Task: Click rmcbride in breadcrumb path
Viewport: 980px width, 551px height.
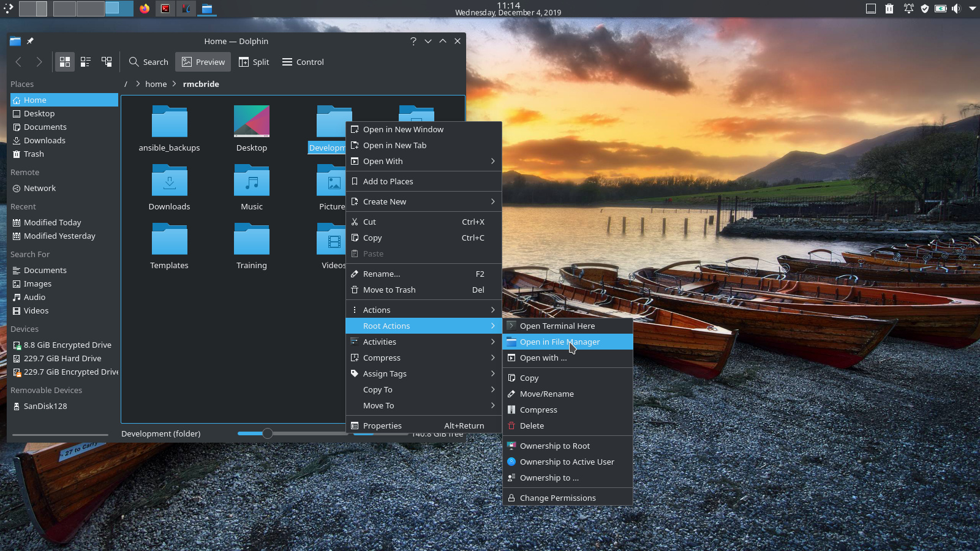Action: [x=201, y=84]
